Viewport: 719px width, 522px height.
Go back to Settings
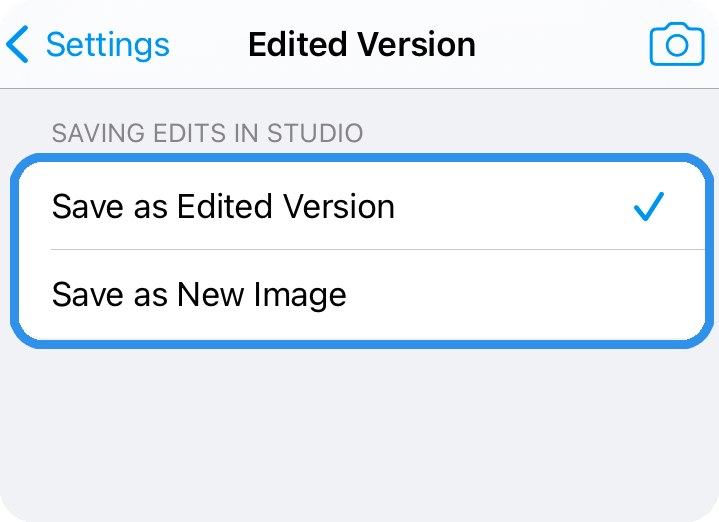[x=88, y=44]
